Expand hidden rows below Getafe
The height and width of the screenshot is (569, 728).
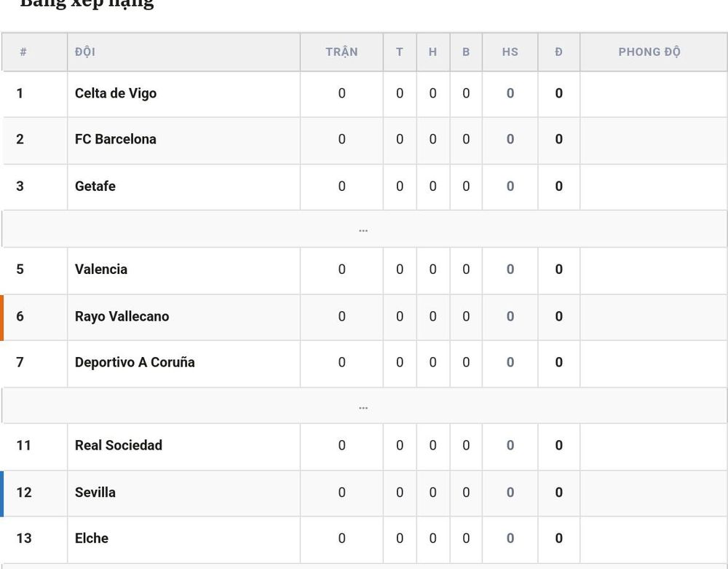point(364,229)
